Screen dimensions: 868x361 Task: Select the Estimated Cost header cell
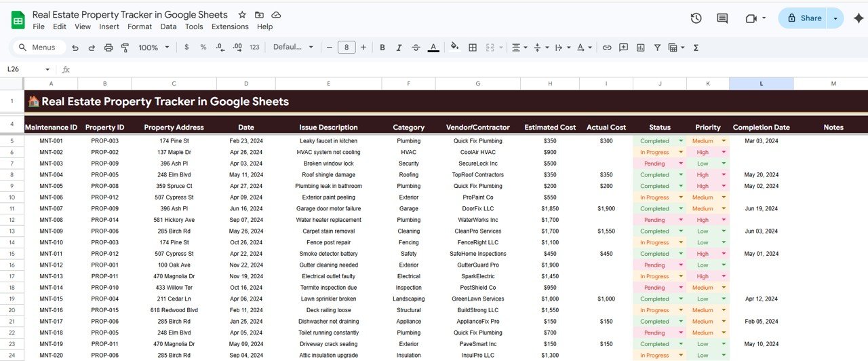click(x=550, y=127)
